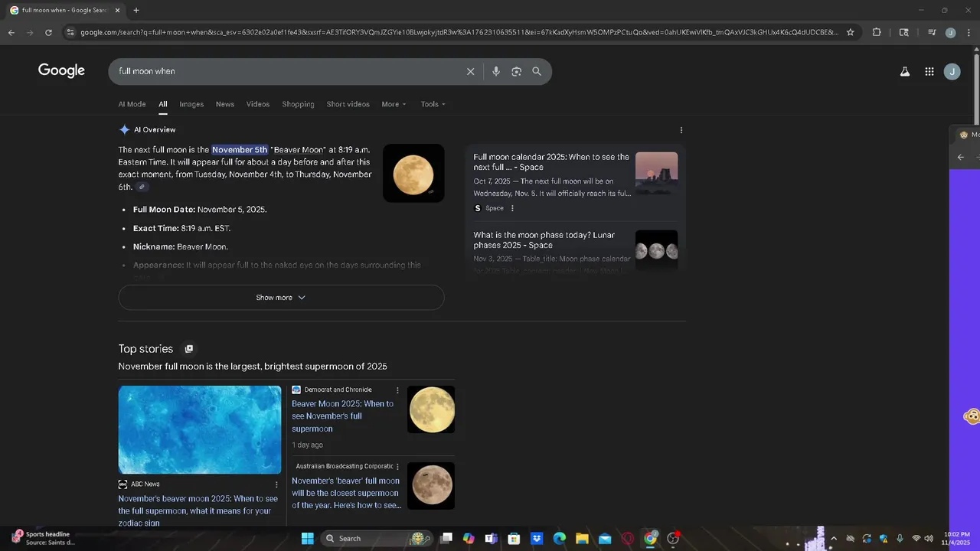Open options for Australian Broadcasting Corporation story
The width and height of the screenshot is (980, 551).
pyautogui.click(x=397, y=467)
